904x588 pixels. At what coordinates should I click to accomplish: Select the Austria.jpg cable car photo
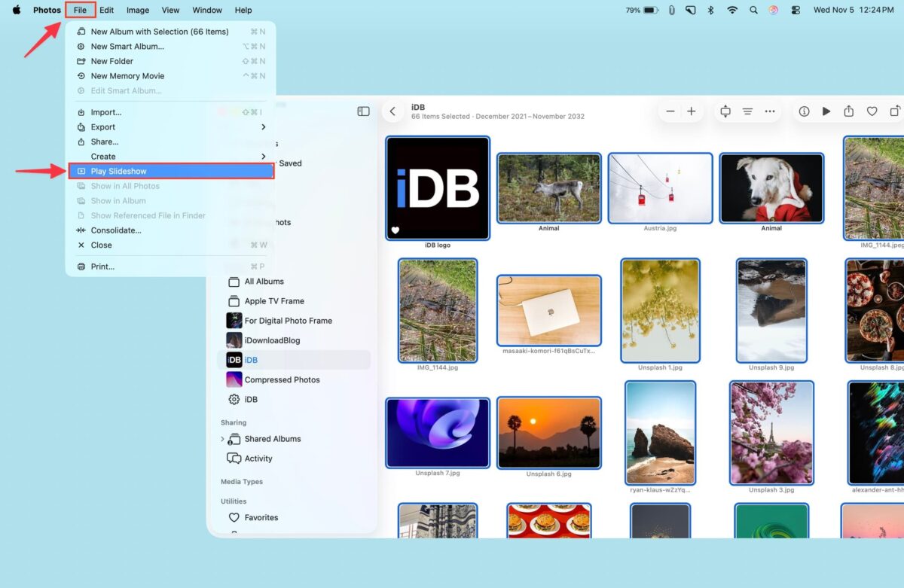[660, 188]
